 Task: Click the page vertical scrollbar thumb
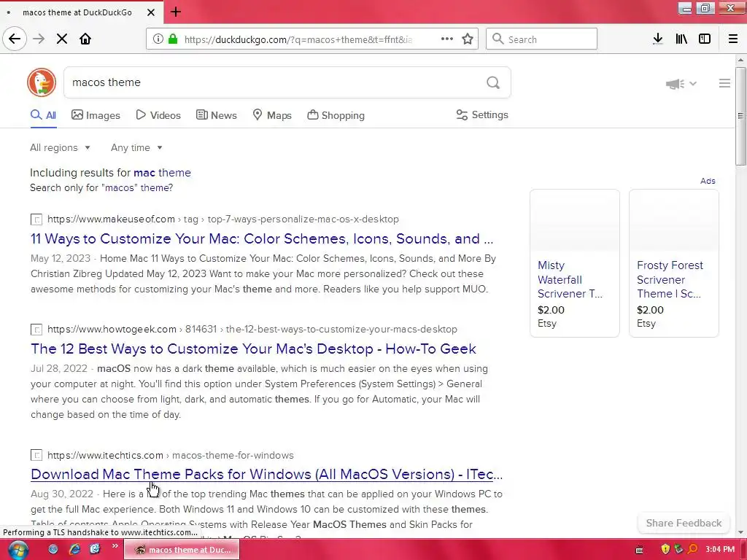pyautogui.click(x=740, y=116)
